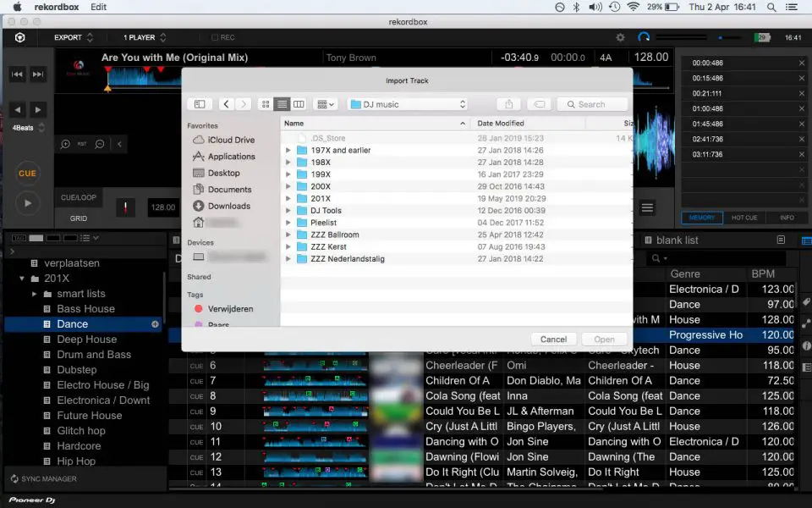
Task: Click the rekordbox logo icon in the top bar
Action: tap(19, 37)
